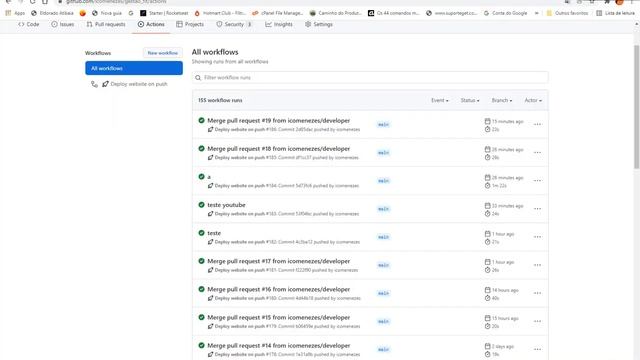Open run Merge pull request #16
The height and width of the screenshot is (360, 640).
point(278,289)
